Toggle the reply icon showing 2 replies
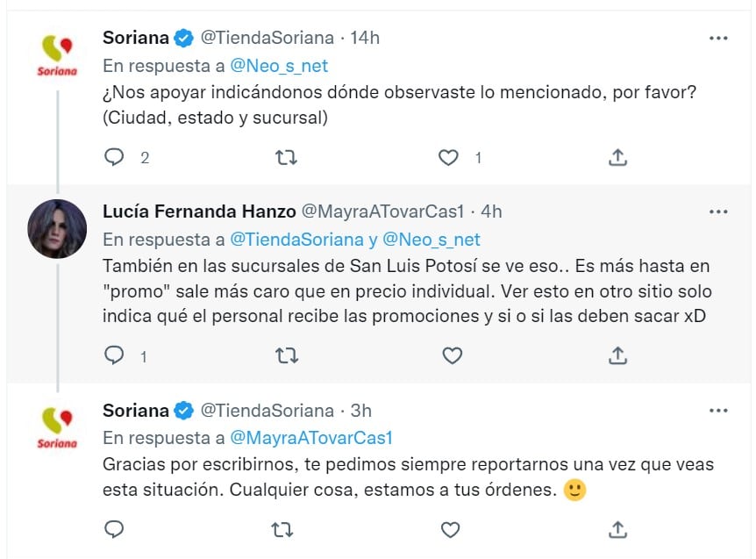This screenshot has width=756, height=559. 115,158
